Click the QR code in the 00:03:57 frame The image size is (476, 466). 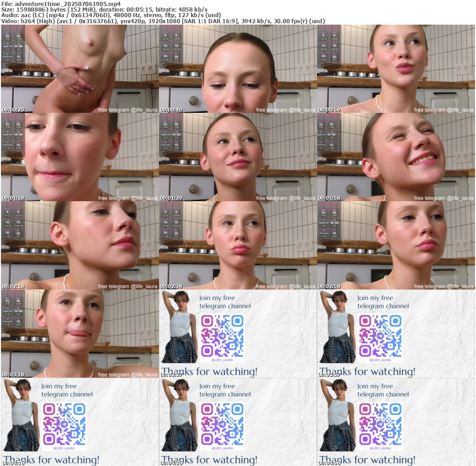pos(380,335)
